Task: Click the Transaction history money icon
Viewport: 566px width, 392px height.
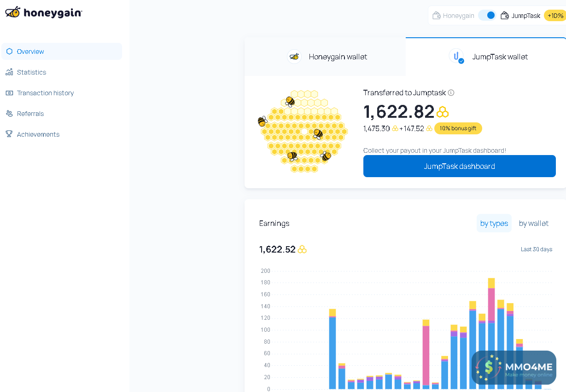Action: point(9,93)
